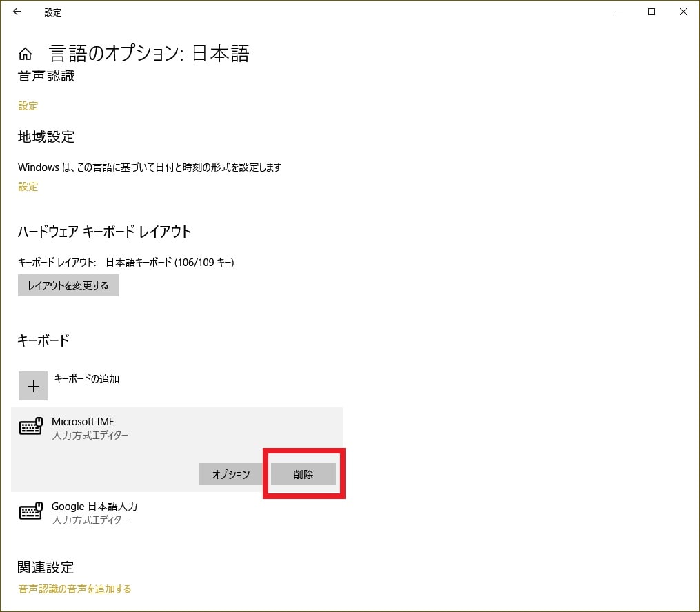Click the Microsoft IME keyboard icon
Image resolution: width=700 pixels, height=612 pixels.
[31, 427]
